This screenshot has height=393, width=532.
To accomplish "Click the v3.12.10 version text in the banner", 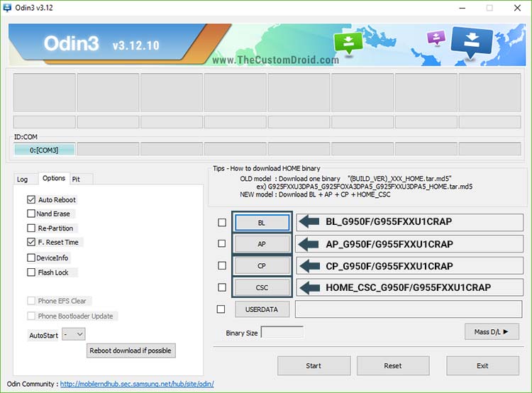I will (x=136, y=45).
